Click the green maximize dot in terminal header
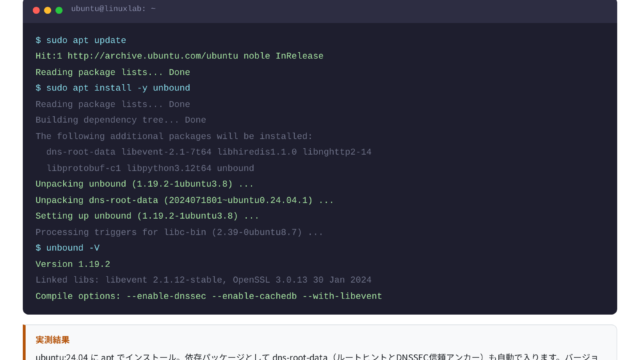Screen dimensions: 640x360 click(x=59, y=10)
